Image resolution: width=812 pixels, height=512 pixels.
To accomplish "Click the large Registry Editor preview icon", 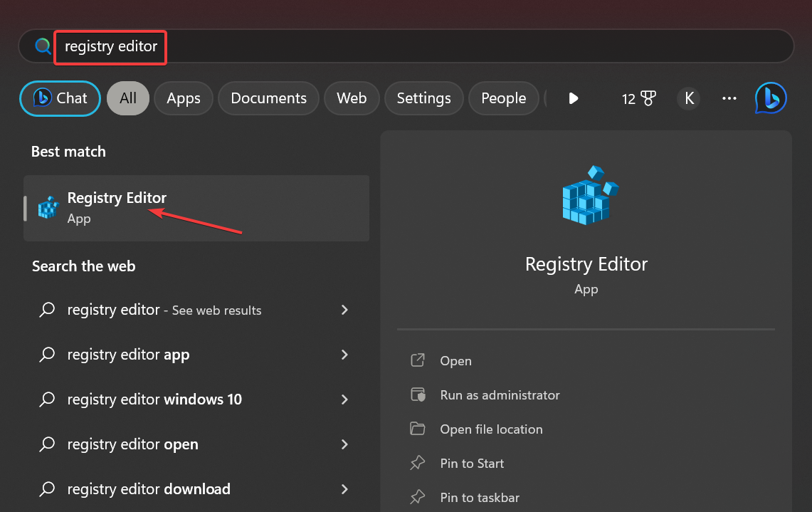I will [x=586, y=196].
